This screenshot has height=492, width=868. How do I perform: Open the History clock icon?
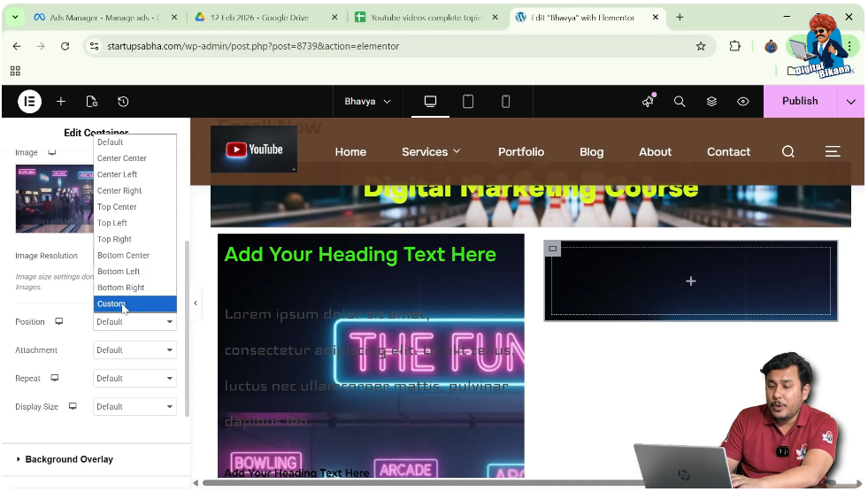[123, 102]
